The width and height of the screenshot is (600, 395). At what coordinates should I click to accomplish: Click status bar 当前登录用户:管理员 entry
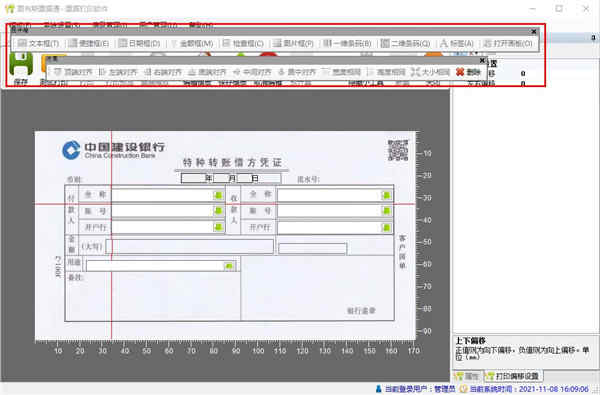click(415, 389)
